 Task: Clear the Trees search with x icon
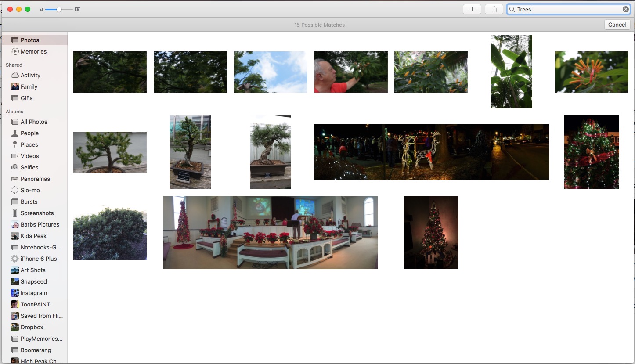[625, 9]
